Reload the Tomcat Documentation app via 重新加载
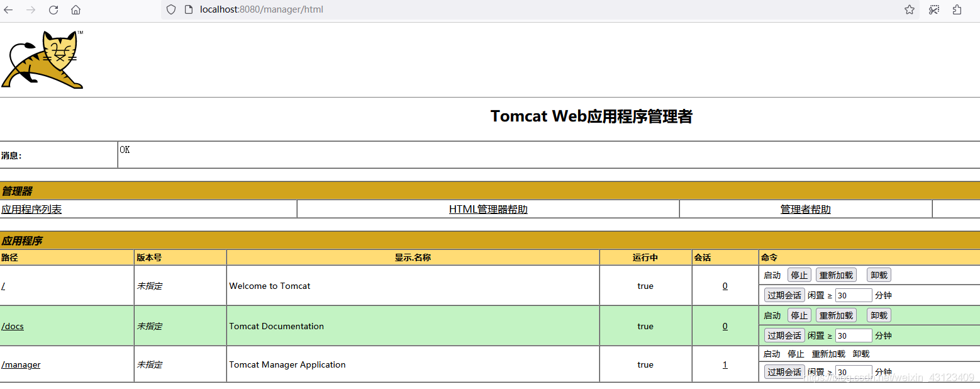 836,315
